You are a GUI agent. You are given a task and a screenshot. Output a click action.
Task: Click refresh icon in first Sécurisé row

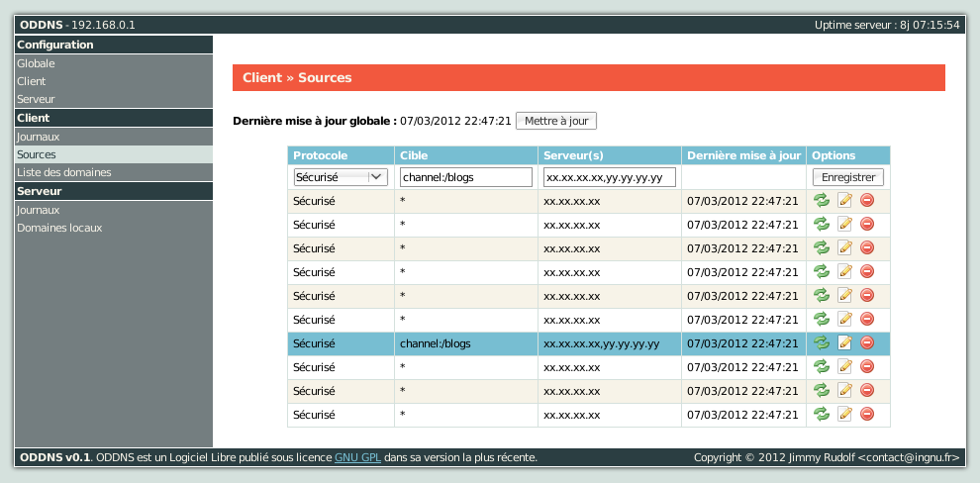(821, 200)
